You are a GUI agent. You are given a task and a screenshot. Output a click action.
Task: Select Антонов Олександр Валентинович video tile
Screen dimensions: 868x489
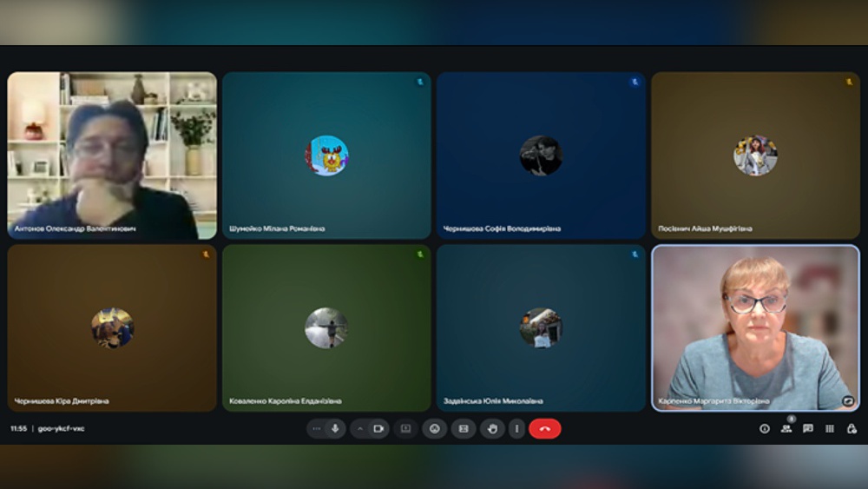click(x=112, y=155)
